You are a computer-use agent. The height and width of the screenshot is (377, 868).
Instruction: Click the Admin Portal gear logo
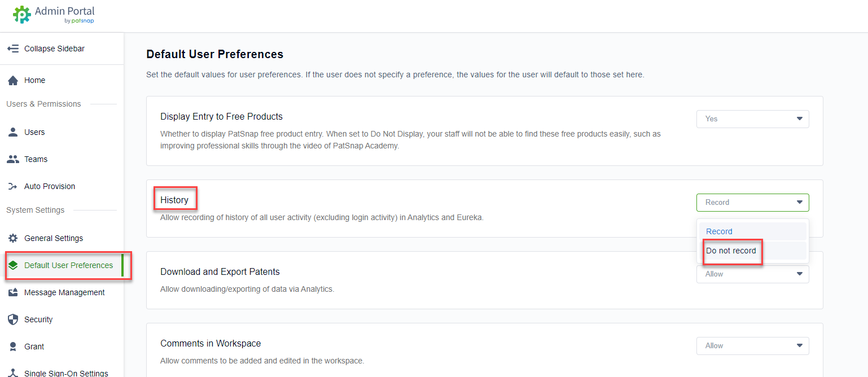click(21, 15)
